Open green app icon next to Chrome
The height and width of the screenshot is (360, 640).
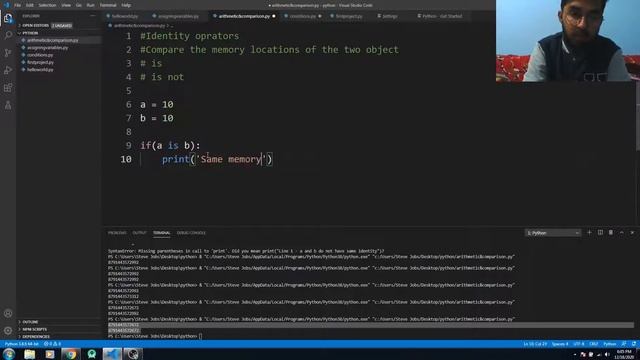tap(91, 354)
